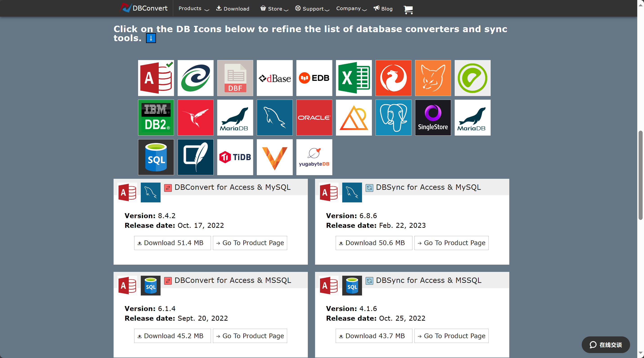The height and width of the screenshot is (358, 644).
Task: Choose the green circular Greenplum icon
Action: [472, 78]
